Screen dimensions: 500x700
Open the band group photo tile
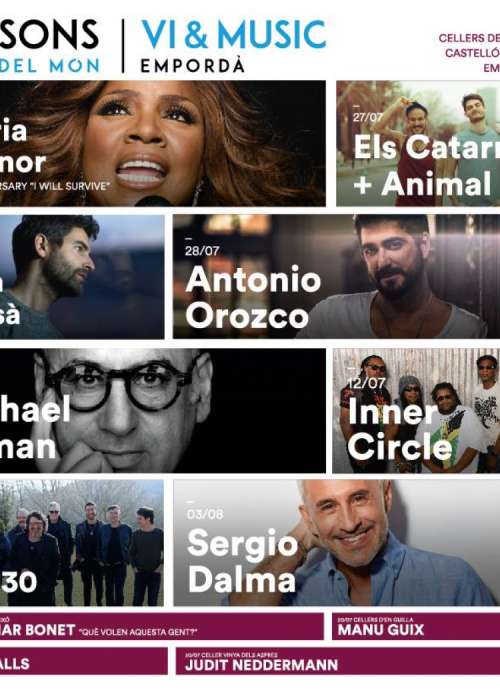pos(82,543)
